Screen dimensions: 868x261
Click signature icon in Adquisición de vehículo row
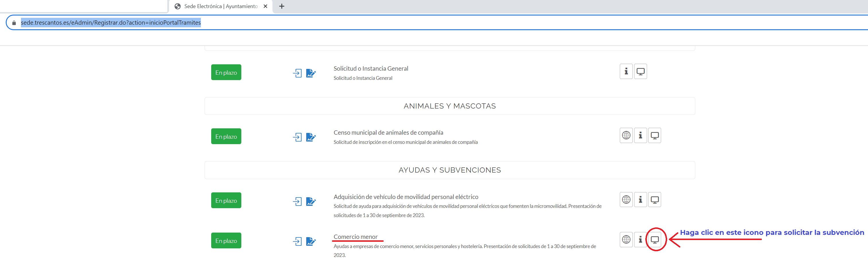click(311, 201)
